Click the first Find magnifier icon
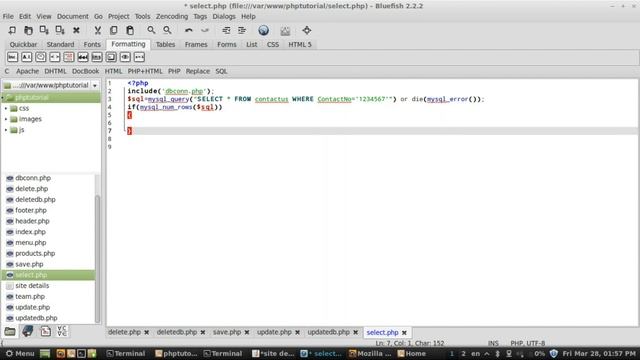Image resolution: width=640 pixels, height=360 pixels. [151, 30]
